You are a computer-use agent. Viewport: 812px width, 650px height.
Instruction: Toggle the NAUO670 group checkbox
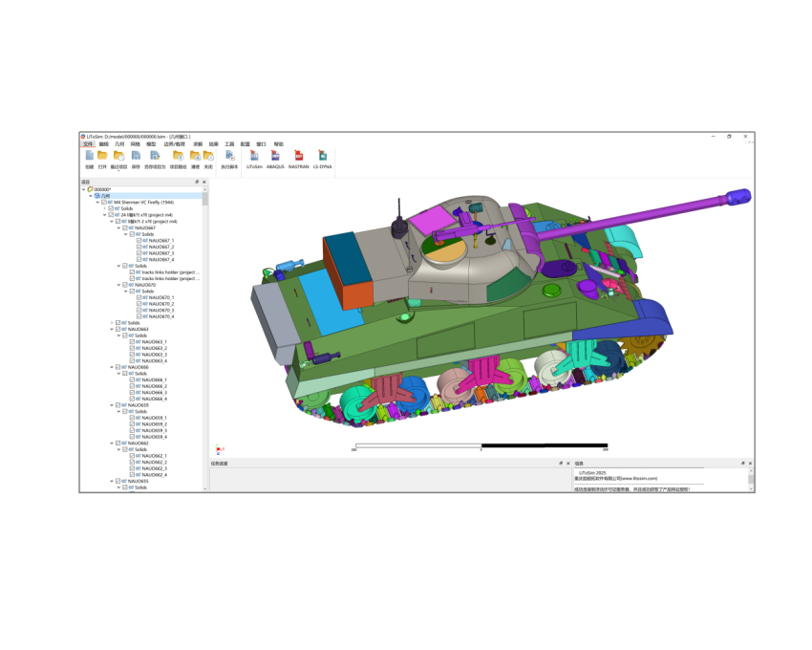click(125, 285)
